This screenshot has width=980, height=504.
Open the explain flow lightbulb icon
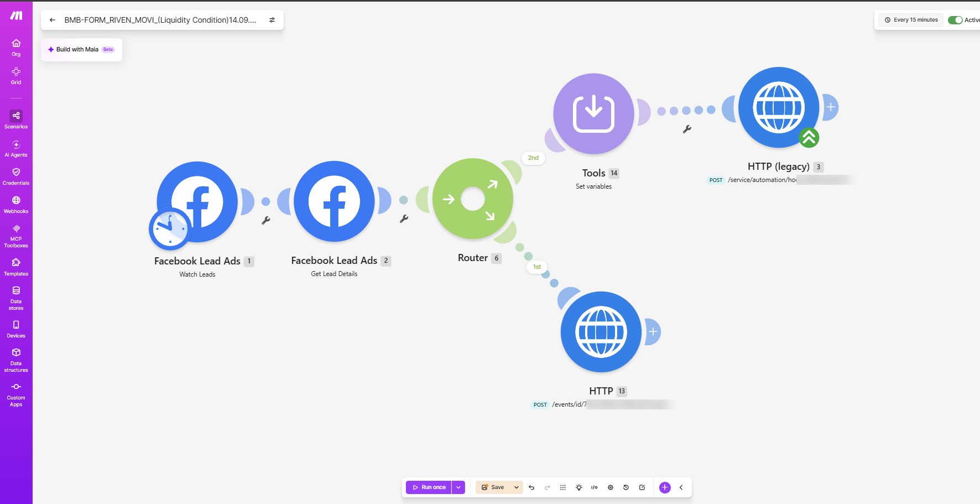tap(578, 487)
